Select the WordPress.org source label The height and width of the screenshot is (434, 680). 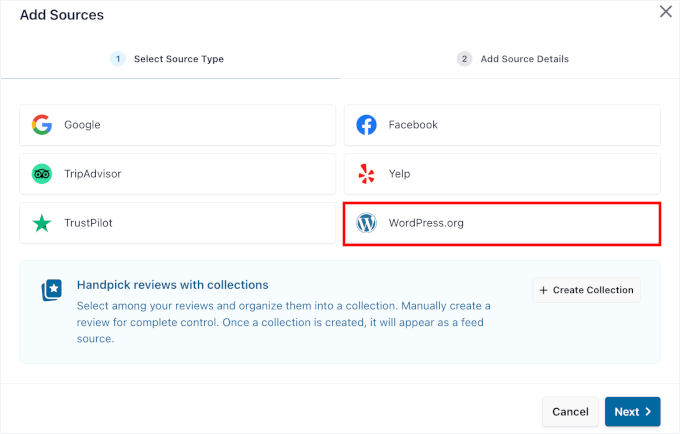tap(426, 223)
